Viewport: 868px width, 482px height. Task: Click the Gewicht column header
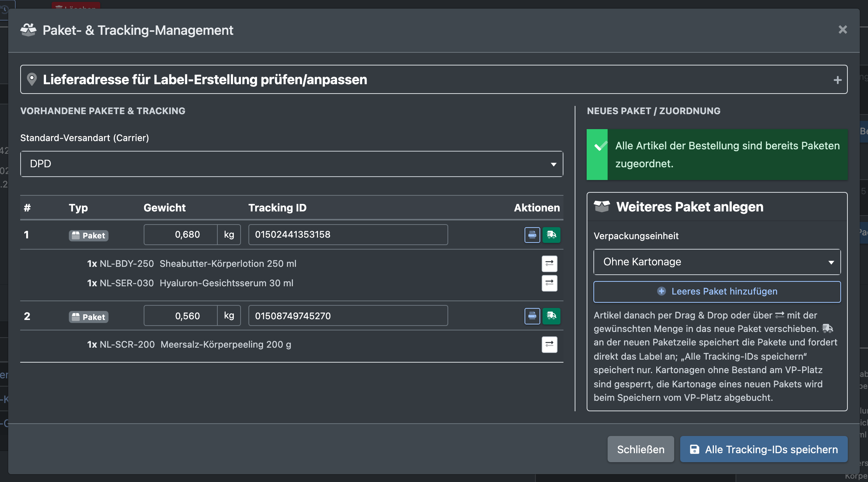165,208
